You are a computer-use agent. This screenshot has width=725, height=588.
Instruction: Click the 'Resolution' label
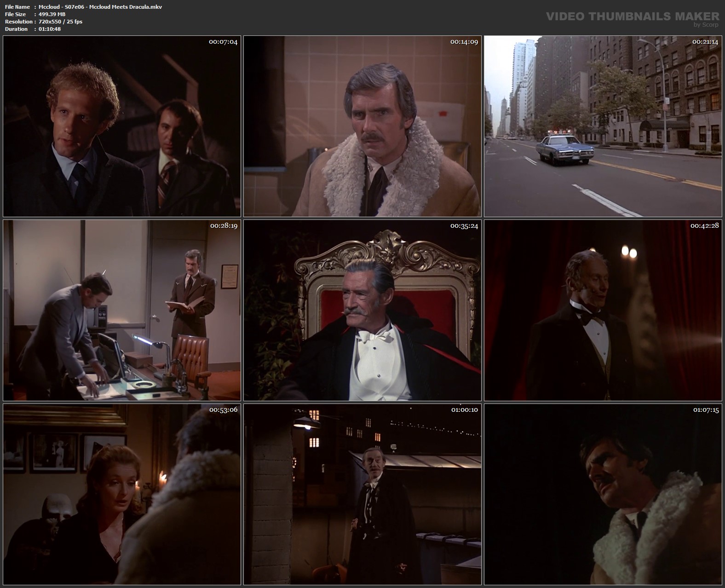coord(18,22)
